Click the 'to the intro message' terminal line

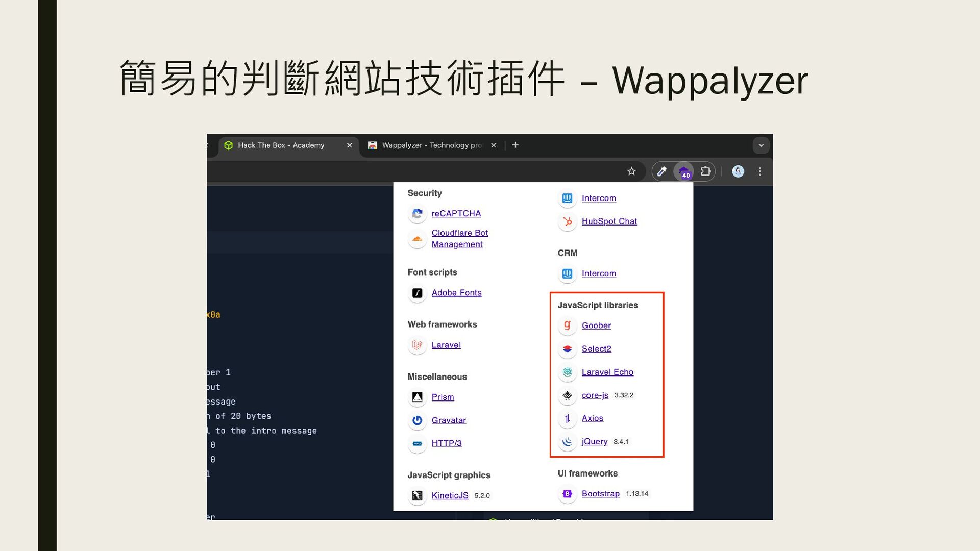pos(266,431)
